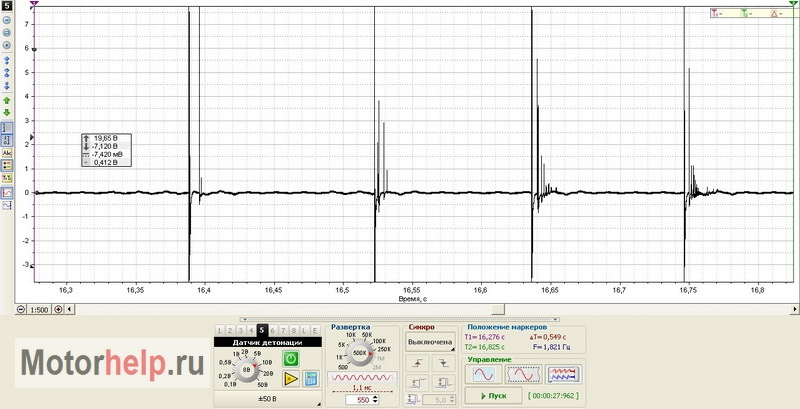The height and width of the screenshot is (409, 800).
Task: Click the zoom-out minus beside 1:500
Action: click(x=22, y=309)
